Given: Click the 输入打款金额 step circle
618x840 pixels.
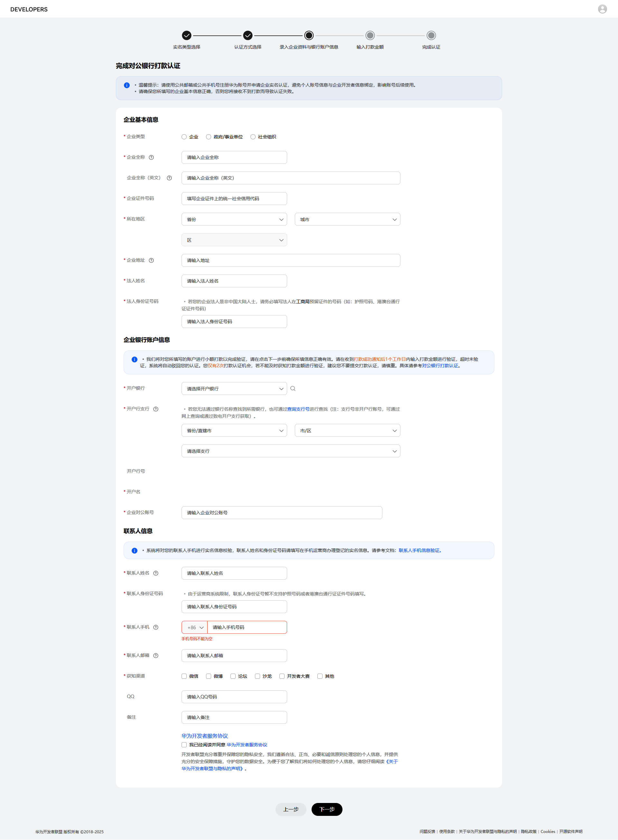Looking at the screenshot, I should pyautogui.click(x=370, y=35).
